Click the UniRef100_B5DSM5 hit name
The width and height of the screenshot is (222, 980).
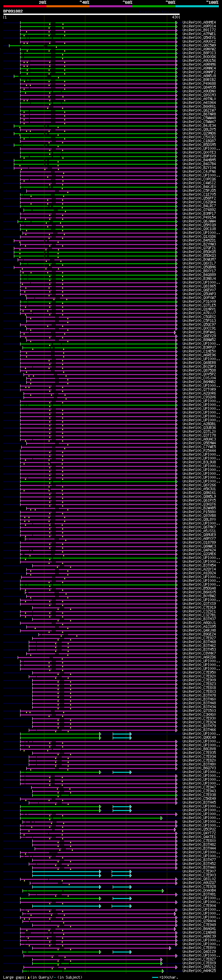coord(199,145)
